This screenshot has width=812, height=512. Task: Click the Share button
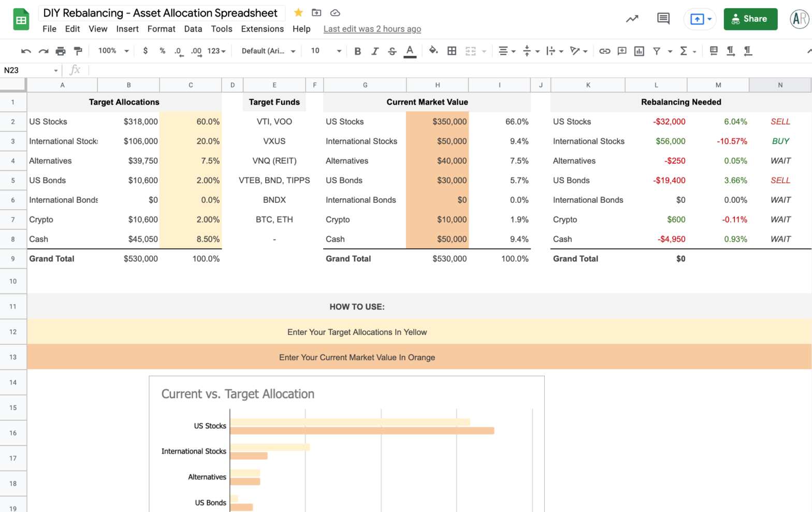(750, 19)
